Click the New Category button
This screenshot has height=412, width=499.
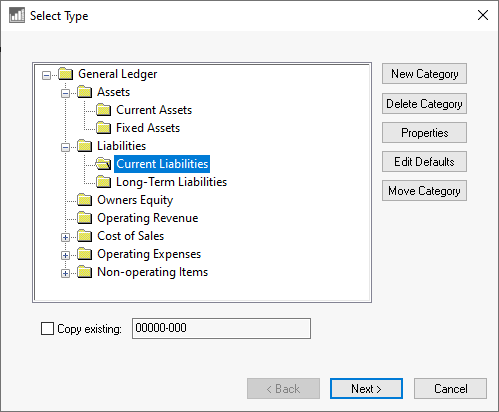(424, 74)
